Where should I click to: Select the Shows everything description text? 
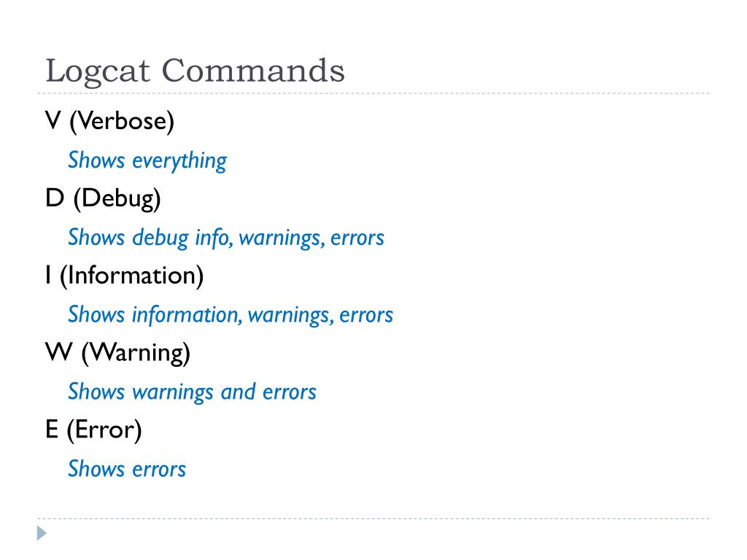point(147,161)
